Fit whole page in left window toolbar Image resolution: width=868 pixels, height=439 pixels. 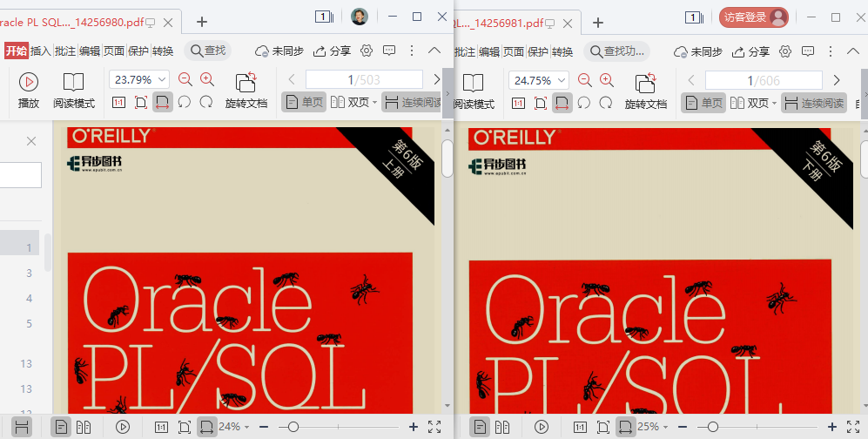pyautogui.click(x=141, y=103)
